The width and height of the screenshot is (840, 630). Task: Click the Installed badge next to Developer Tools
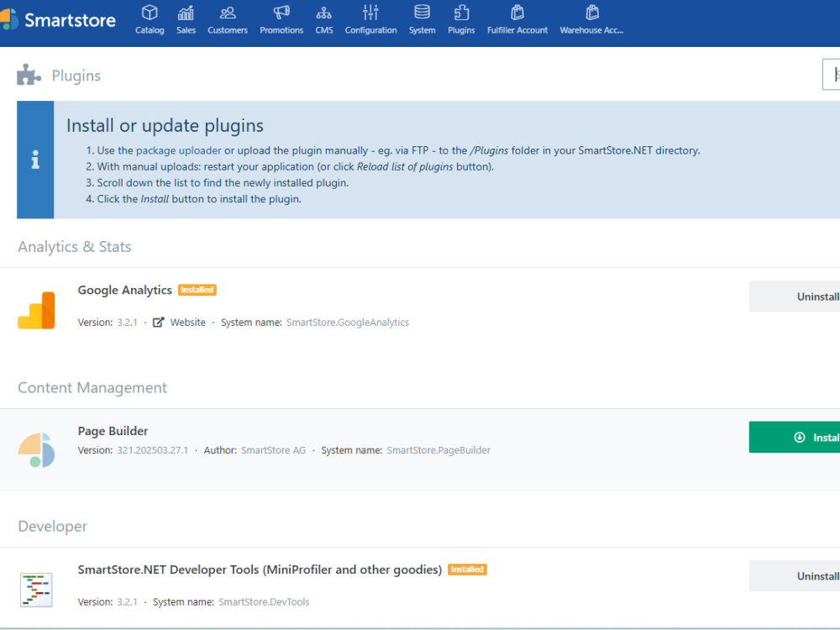click(x=467, y=570)
